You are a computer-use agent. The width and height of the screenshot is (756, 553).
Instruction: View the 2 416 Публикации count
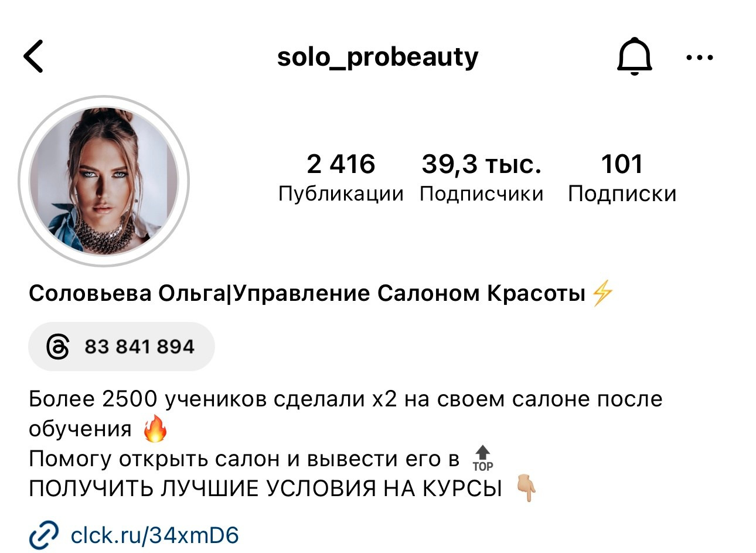click(340, 177)
